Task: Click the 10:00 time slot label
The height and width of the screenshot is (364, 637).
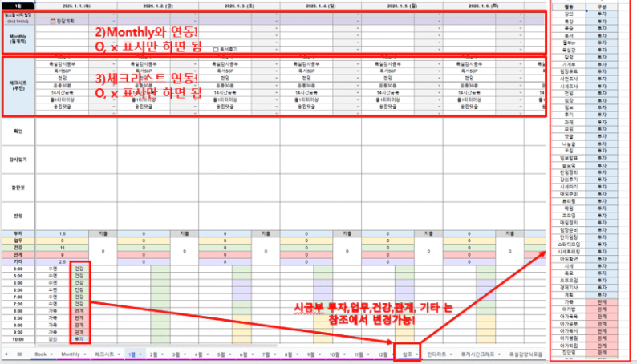Action: (18, 339)
